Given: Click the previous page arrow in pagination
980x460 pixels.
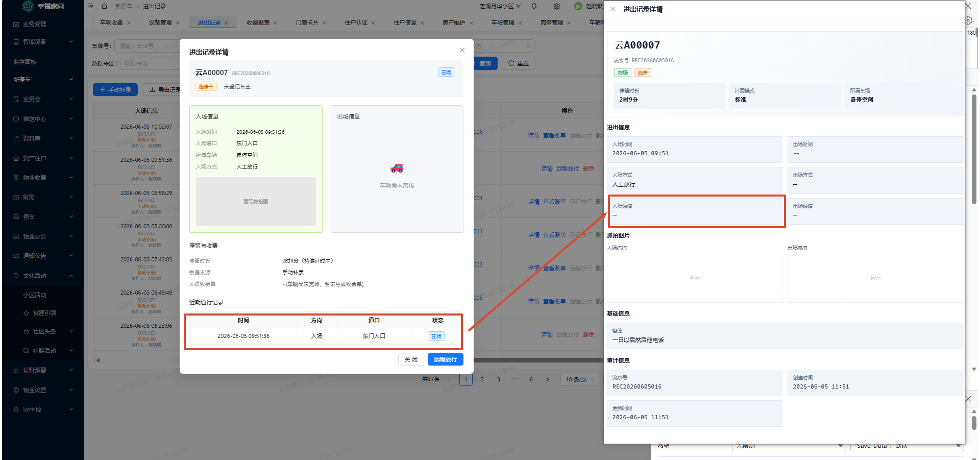Looking at the screenshot, I should point(450,379).
